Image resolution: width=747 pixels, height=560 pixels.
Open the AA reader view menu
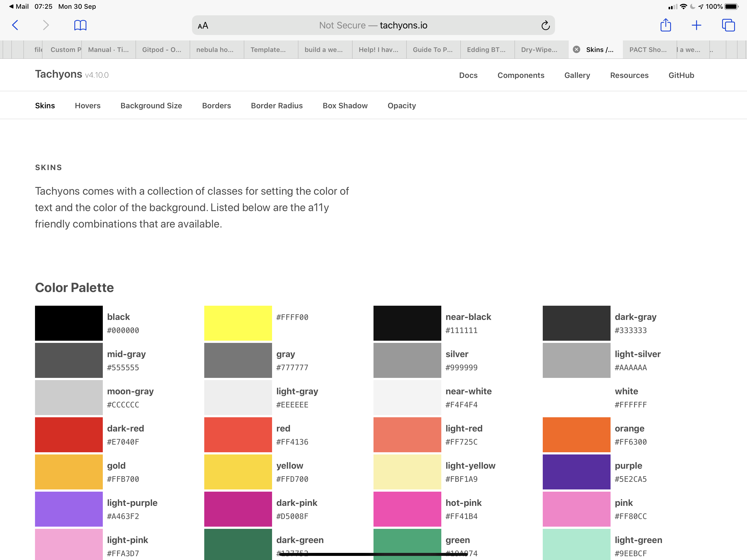(x=203, y=26)
